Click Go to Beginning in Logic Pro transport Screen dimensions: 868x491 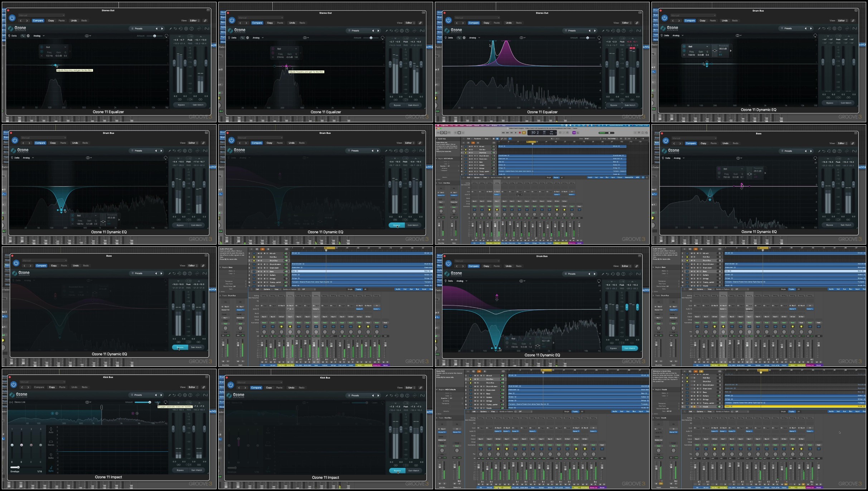pos(511,133)
